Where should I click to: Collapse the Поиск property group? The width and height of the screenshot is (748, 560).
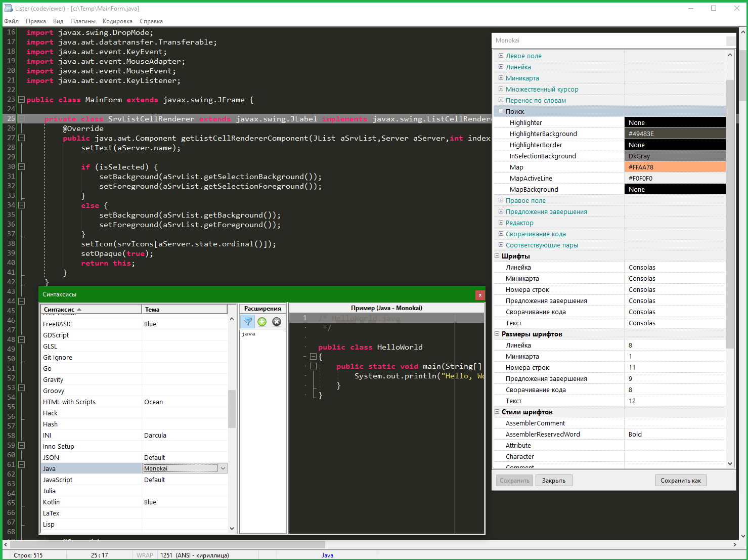(x=501, y=111)
